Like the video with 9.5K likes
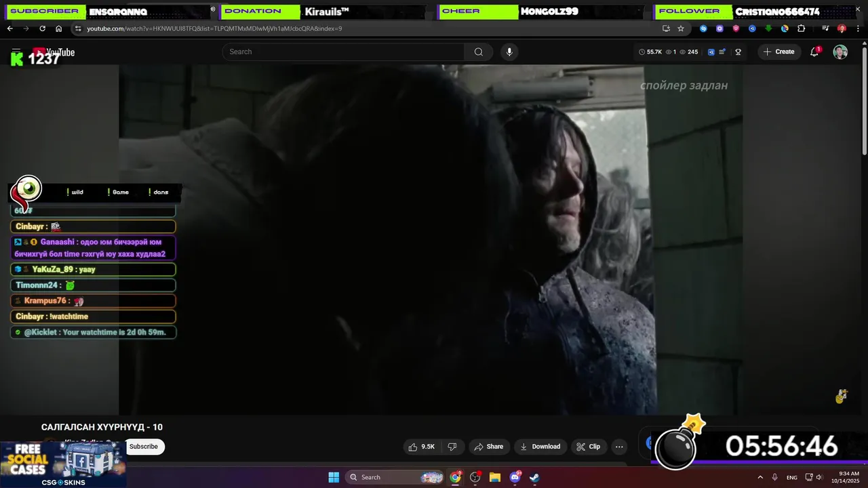This screenshot has width=868, height=488. tap(421, 447)
